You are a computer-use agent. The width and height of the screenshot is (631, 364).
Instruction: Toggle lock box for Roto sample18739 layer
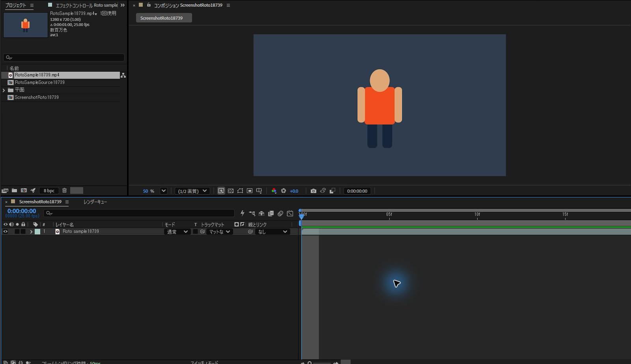[x=23, y=232]
